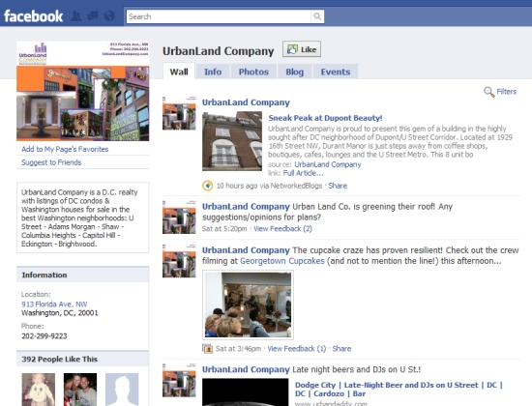Click View Feedback (1) link
This screenshot has height=406, width=532.
[x=297, y=348]
